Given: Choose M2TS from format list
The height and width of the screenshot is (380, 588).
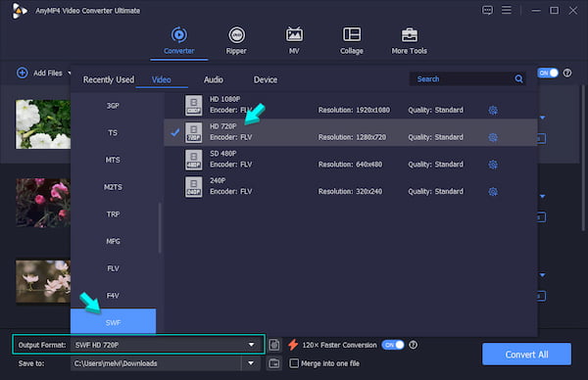Looking at the screenshot, I should (x=113, y=187).
